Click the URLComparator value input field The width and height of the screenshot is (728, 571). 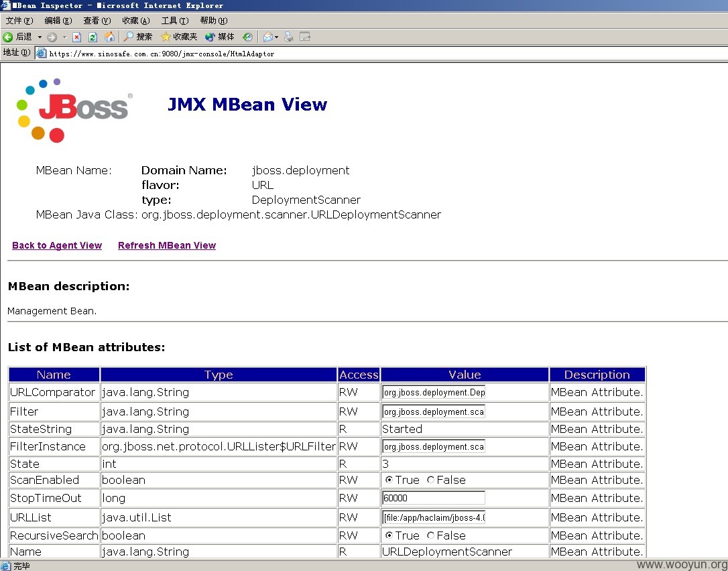(434, 392)
